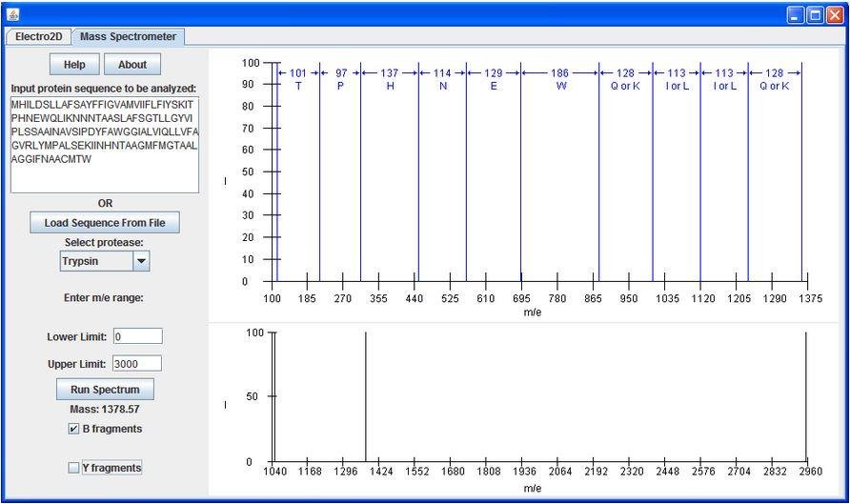850x504 pixels.
Task: Click the '186 W' label in upper spectrum
Action: pyautogui.click(x=560, y=79)
